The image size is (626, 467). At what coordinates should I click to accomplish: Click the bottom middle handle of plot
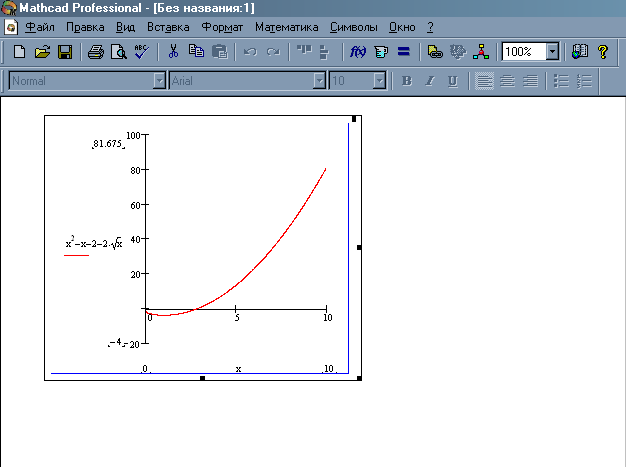click(202, 378)
